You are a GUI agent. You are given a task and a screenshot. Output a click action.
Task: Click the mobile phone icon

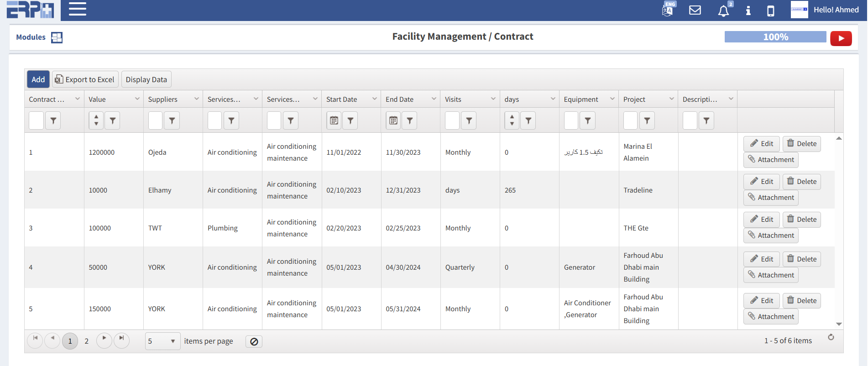[x=770, y=10]
